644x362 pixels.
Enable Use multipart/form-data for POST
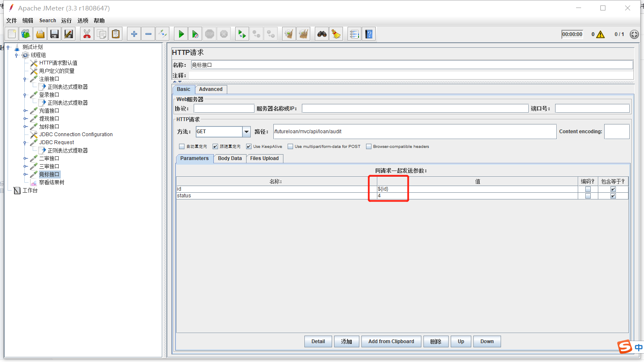point(290,147)
